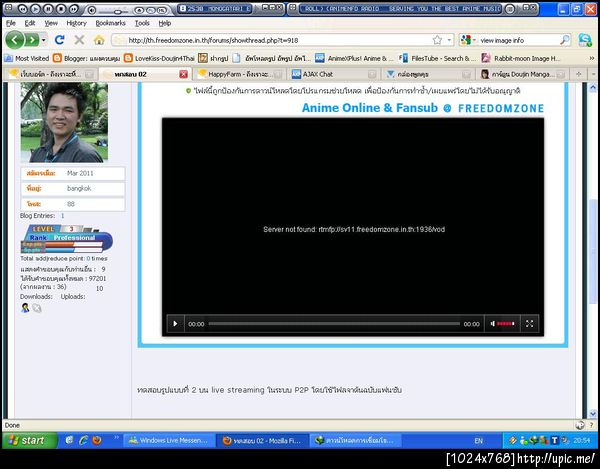This screenshot has height=469, width=600.
Task: Open the Bookmarks menu
Action: (x=110, y=23)
